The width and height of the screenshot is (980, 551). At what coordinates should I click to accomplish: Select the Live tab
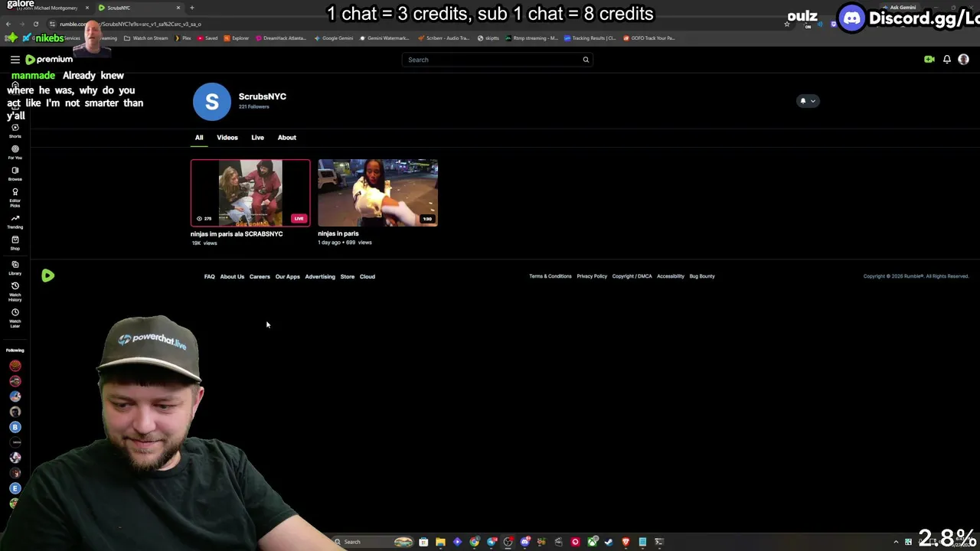(257, 138)
